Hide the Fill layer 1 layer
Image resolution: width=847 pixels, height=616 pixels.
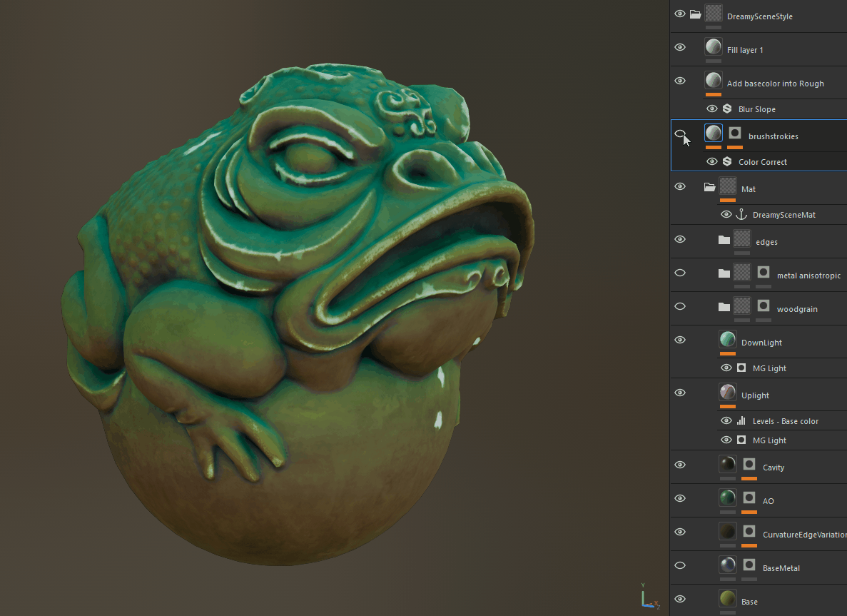(x=680, y=48)
